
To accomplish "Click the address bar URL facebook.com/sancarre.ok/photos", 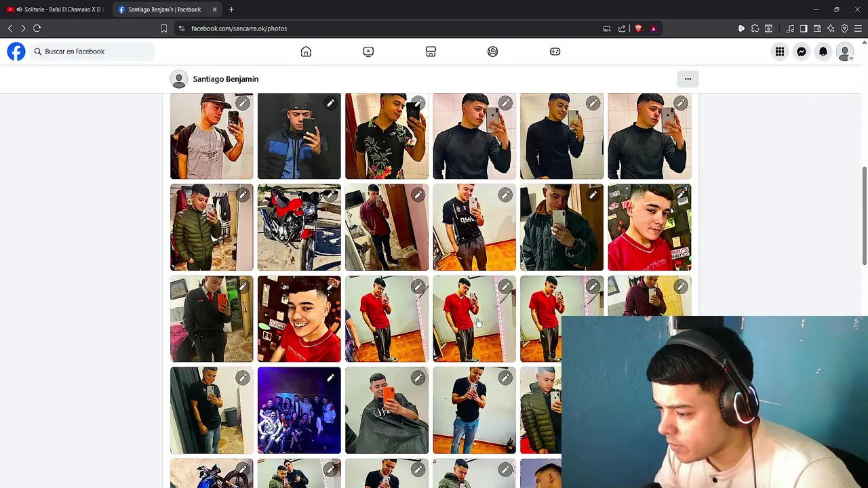I will click(239, 28).
